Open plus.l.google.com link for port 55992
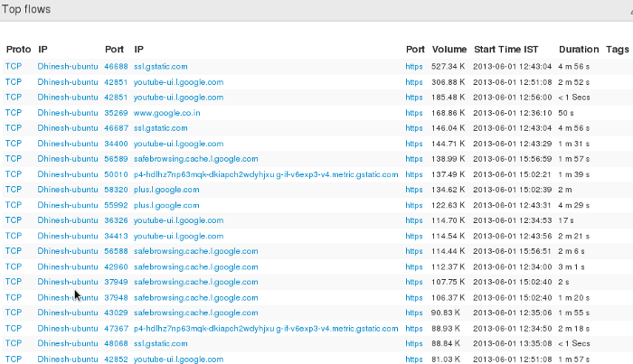Viewport: 633px width, 364px height. click(166, 205)
